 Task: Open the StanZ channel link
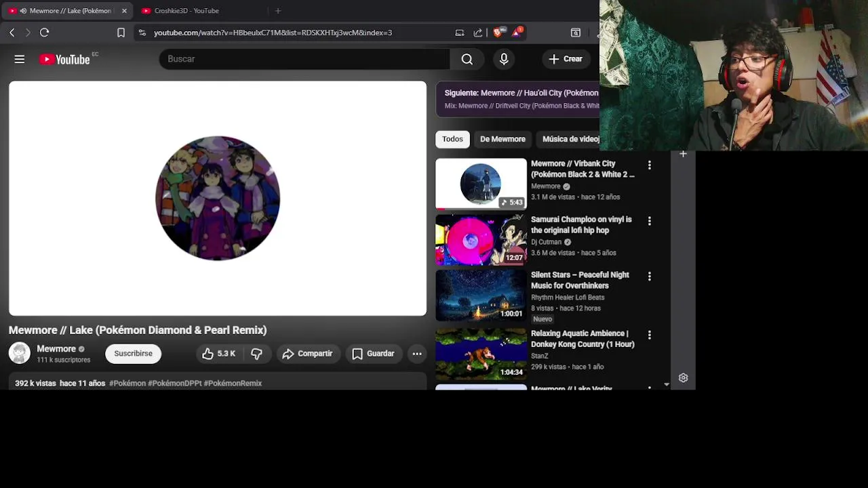point(539,356)
